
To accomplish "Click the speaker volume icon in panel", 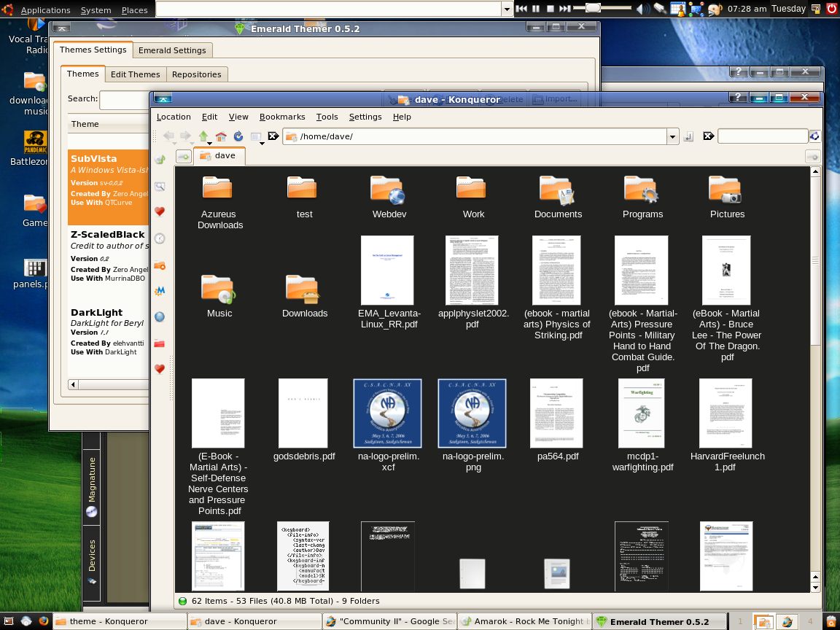I will coord(642,9).
